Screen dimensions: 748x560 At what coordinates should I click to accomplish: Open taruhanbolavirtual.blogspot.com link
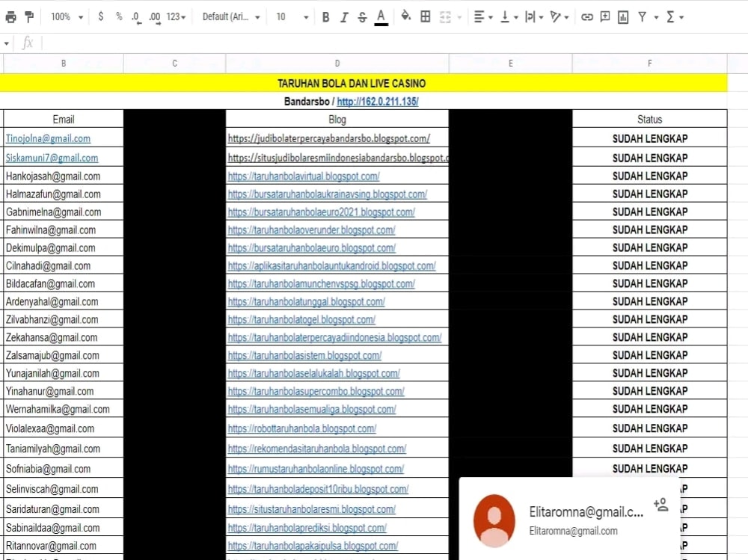coord(304,176)
